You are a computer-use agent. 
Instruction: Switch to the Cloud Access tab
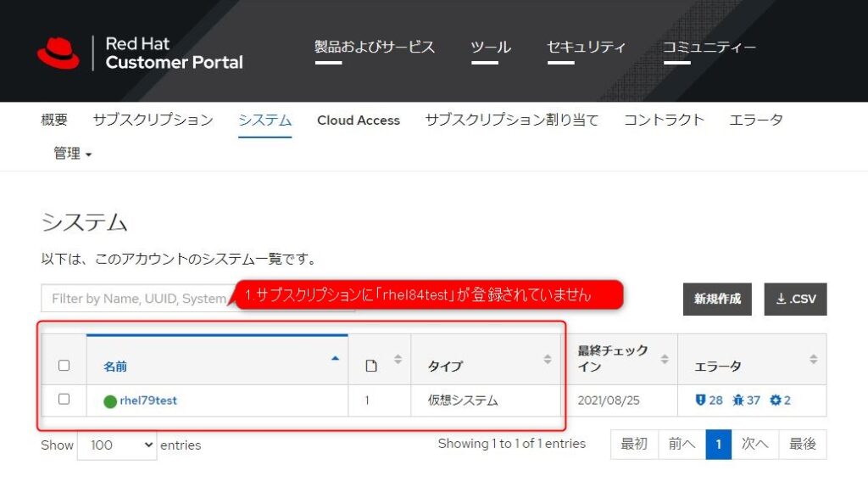pos(359,120)
